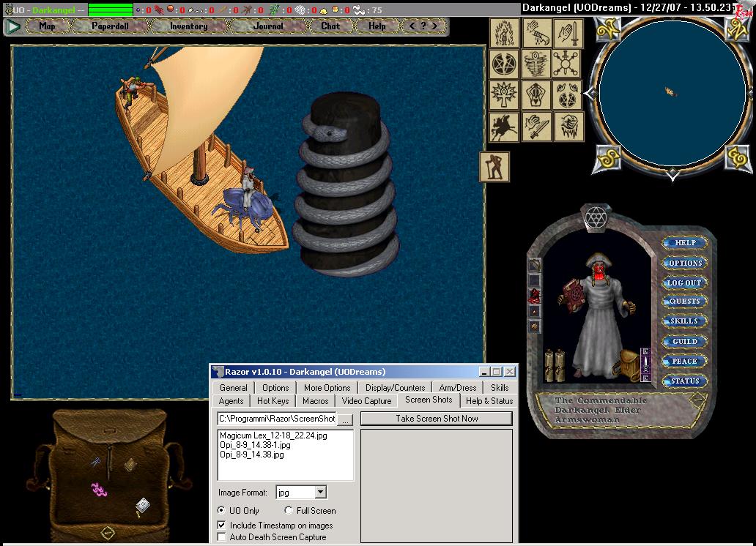Viewport: 756px width, 546px height.
Task: Select Magicum Lex_12-18_22.24.jpg in the list
Action: (x=273, y=435)
